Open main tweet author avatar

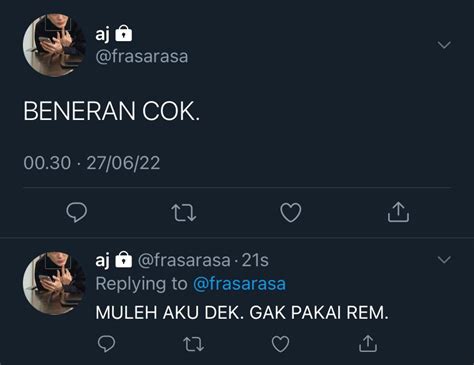[55, 46]
